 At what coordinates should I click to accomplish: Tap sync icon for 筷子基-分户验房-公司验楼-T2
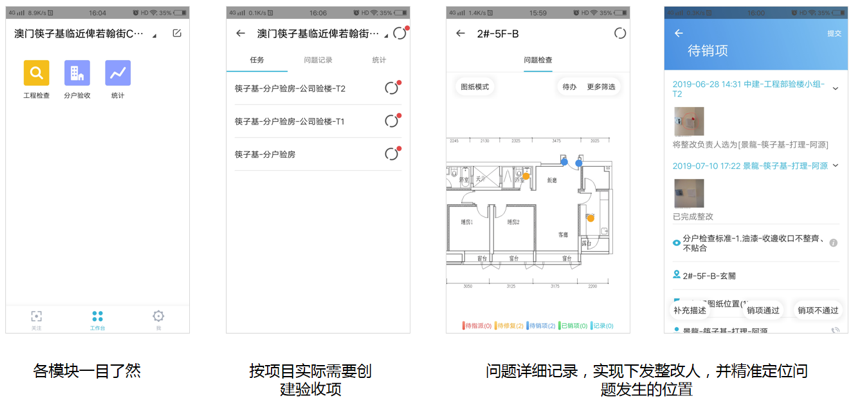point(392,88)
